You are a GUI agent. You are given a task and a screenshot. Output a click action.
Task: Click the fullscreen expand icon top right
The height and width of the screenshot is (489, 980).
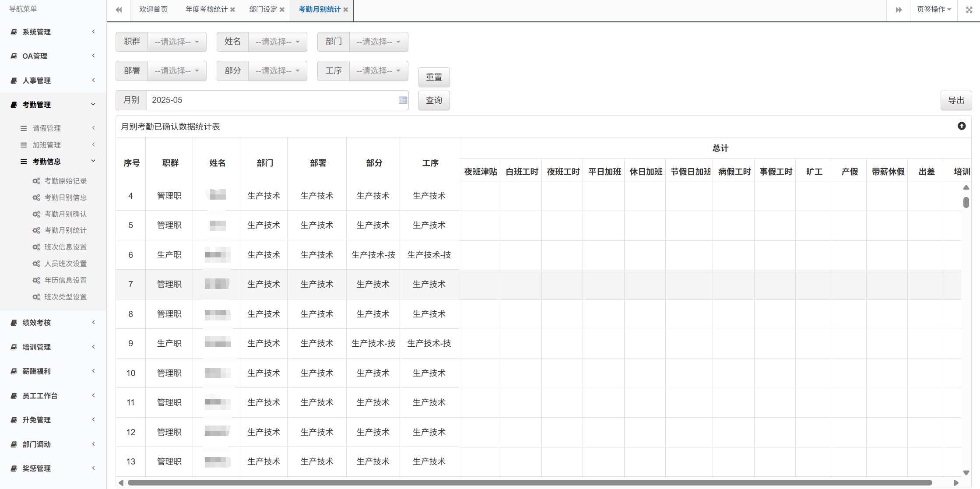pos(969,10)
